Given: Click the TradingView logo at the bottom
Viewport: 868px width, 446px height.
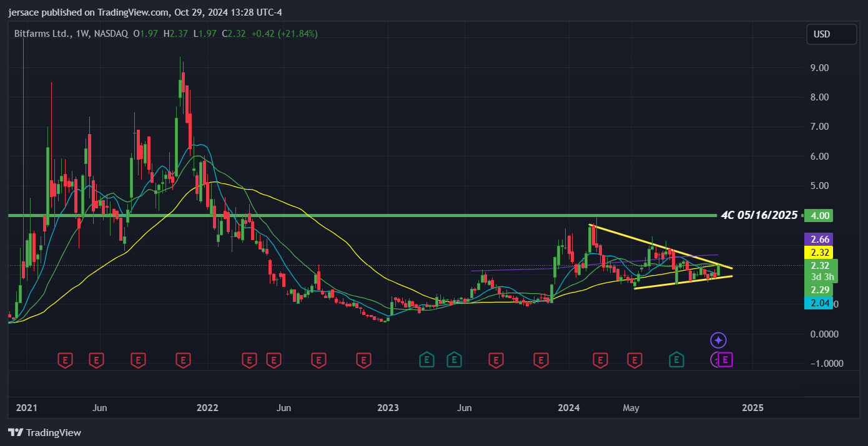Looking at the screenshot, I should pyautogui.click(x=44, y=432).
